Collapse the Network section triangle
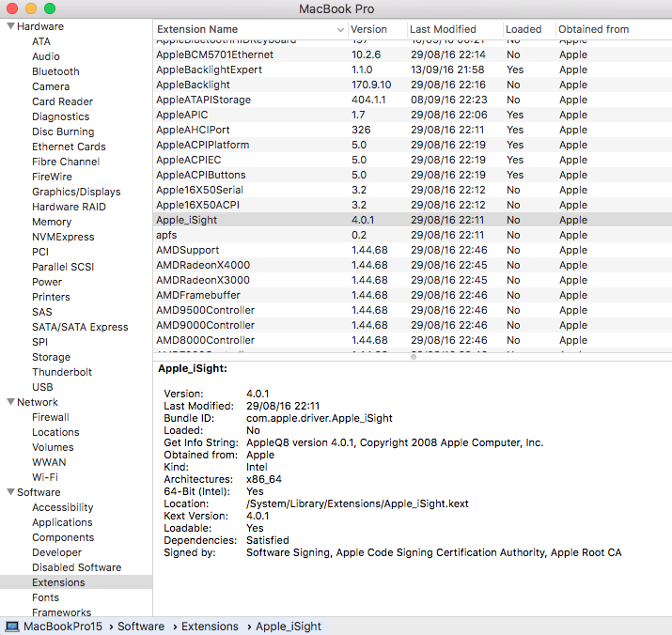Viewport: 672px width, 635px height. pyautogui.click(x=11, y=402)
